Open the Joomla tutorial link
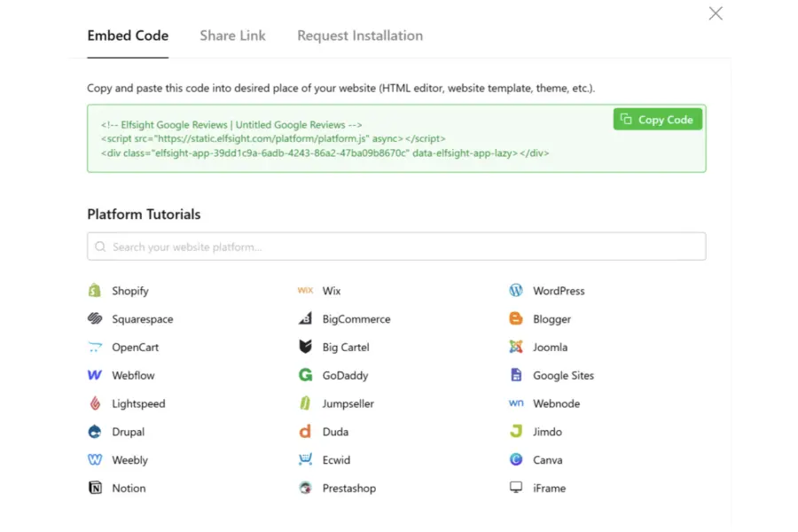 pos(550,348)
